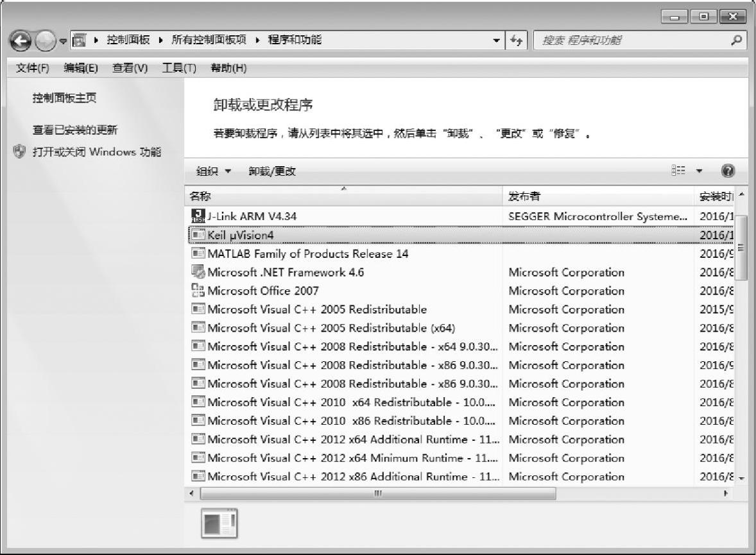Click horizontal scrollbar right arrow

click(x=726, y=493)
